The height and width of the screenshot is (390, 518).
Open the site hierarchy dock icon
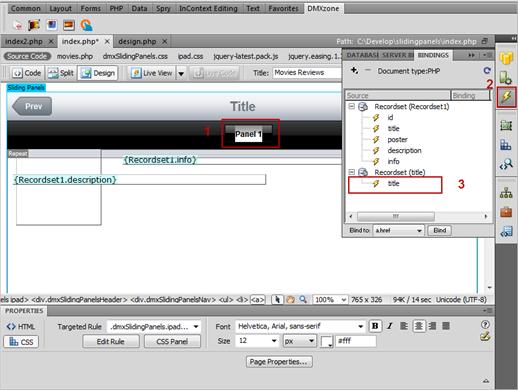click(x=506, y=193)
